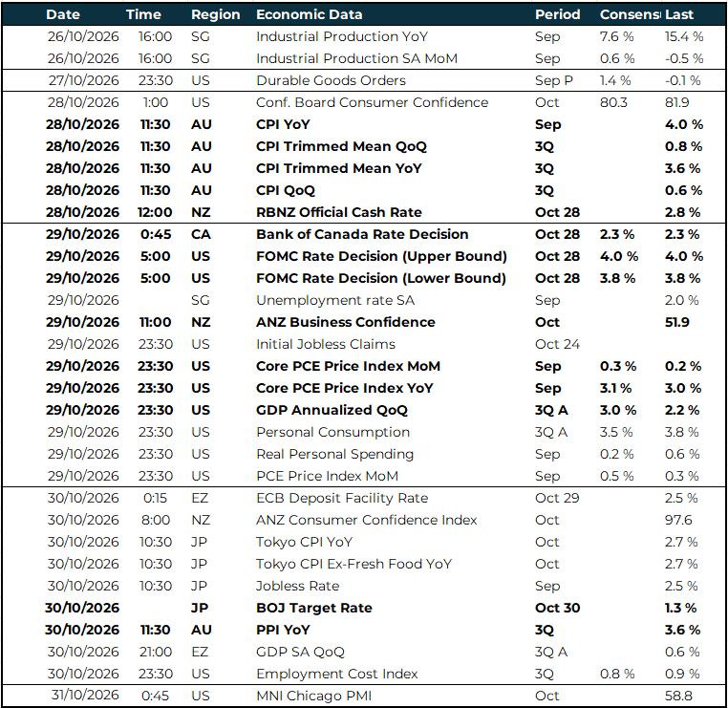Click the 81.9 last value
The image size is (728, 708).
(676, 102)
